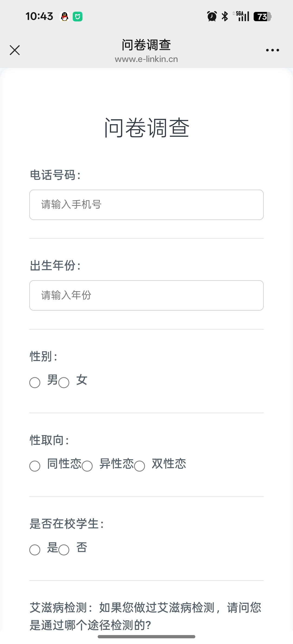Image resolution: width=293 pixels, height=644 pixels.
Task: Tap the alarm clock status icon
Action: click(212, 17)
